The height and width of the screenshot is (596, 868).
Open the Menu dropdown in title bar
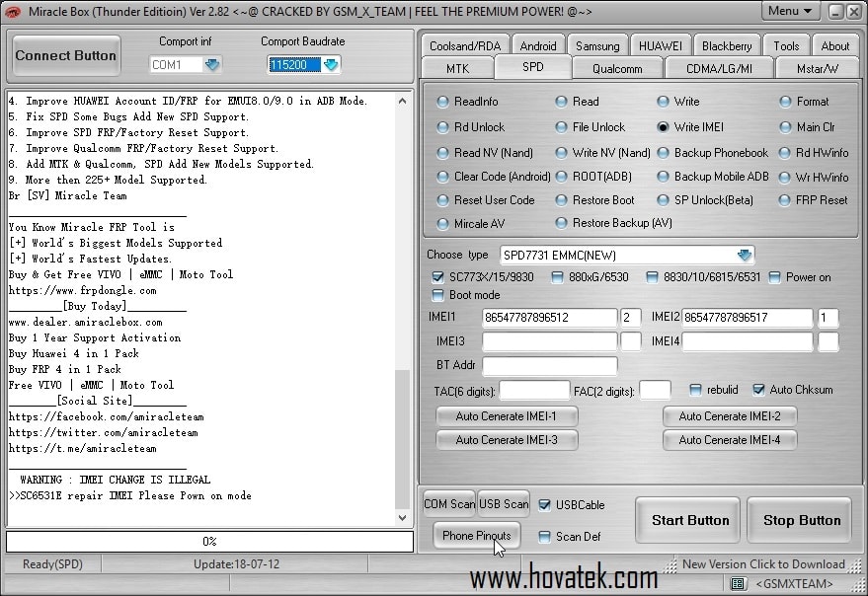coord(790,11)
